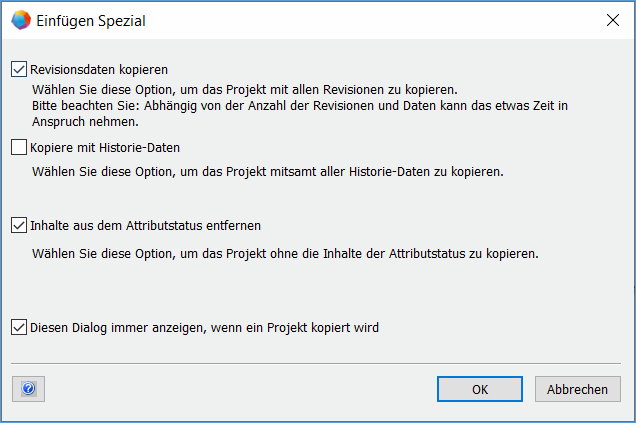Disable the Diesen Dialog immer anzeigen checkbox
The width and height of the screenshot is (636, 423).
coord(19,327)
